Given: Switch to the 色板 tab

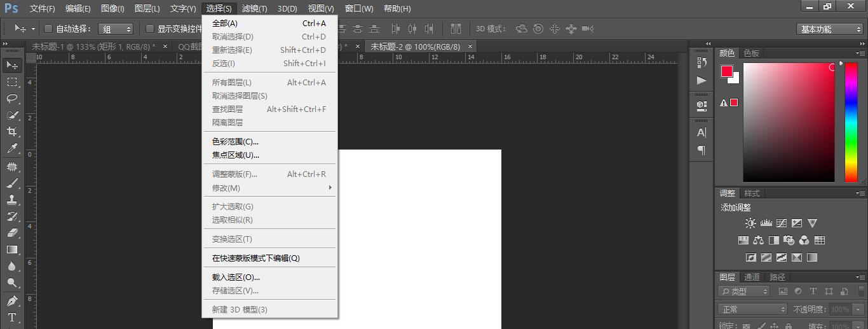Looking at the screenshot, I should pos(751,53).
